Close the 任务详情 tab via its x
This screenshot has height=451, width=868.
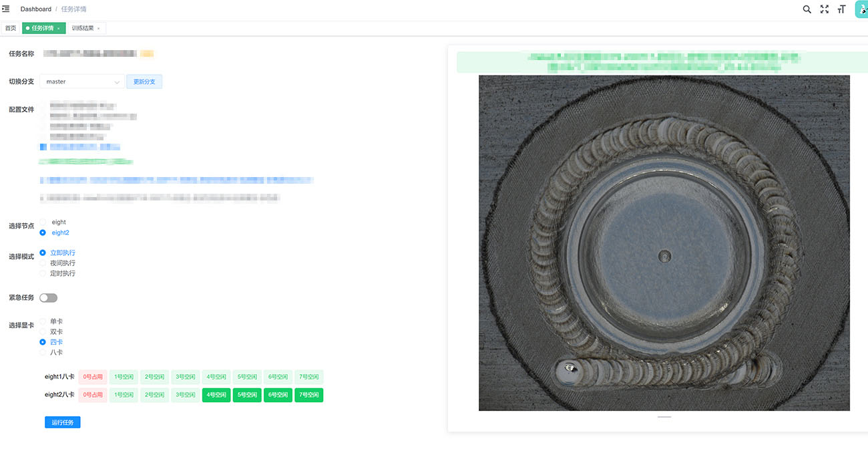tap(59, 29)
